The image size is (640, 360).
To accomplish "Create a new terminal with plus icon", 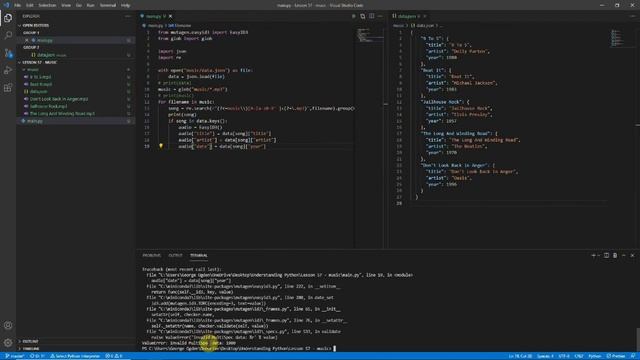I will click(593, 256).
